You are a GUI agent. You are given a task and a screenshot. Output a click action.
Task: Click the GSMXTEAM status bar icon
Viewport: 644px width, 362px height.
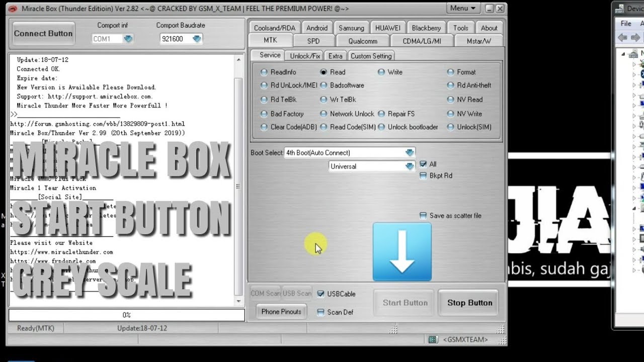[x=433, y=340]
